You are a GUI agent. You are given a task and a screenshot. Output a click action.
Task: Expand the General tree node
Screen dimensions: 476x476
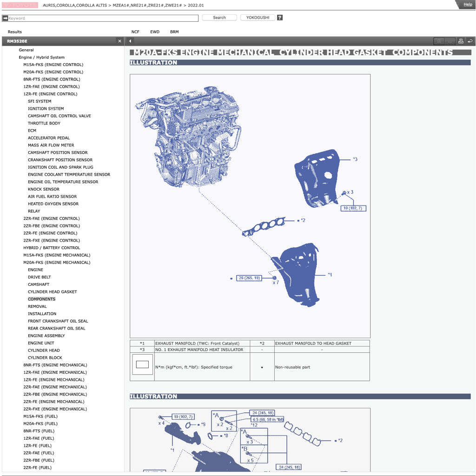point(26,50)
